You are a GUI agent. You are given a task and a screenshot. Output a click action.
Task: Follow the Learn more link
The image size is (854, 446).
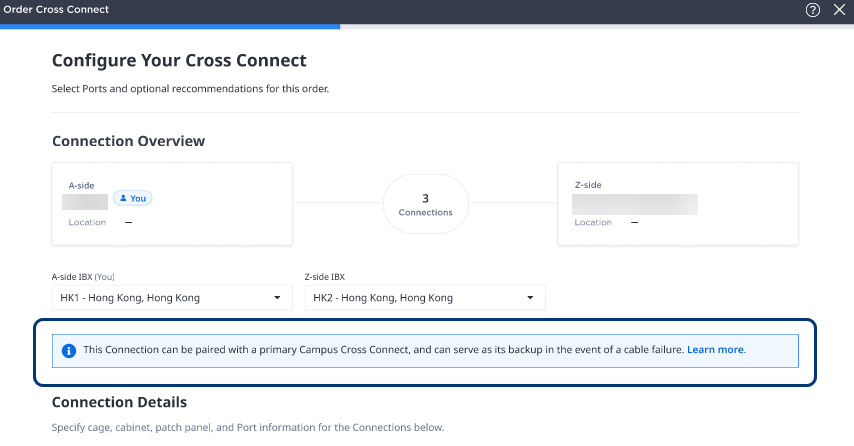715,350
